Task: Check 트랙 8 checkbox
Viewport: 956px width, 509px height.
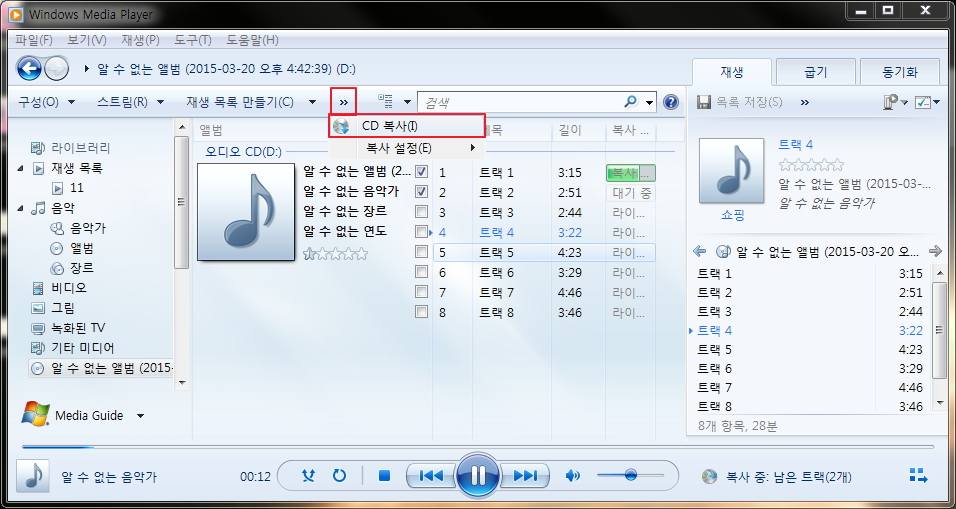Action: (x=421, y=311)
